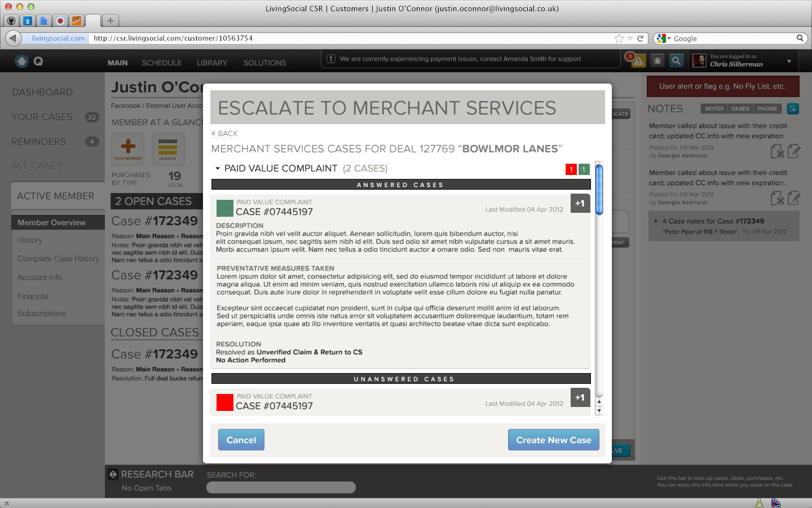The image size is (812, 508).
Task: Open the LIBRARY nav item
Action: pos(212,63)
